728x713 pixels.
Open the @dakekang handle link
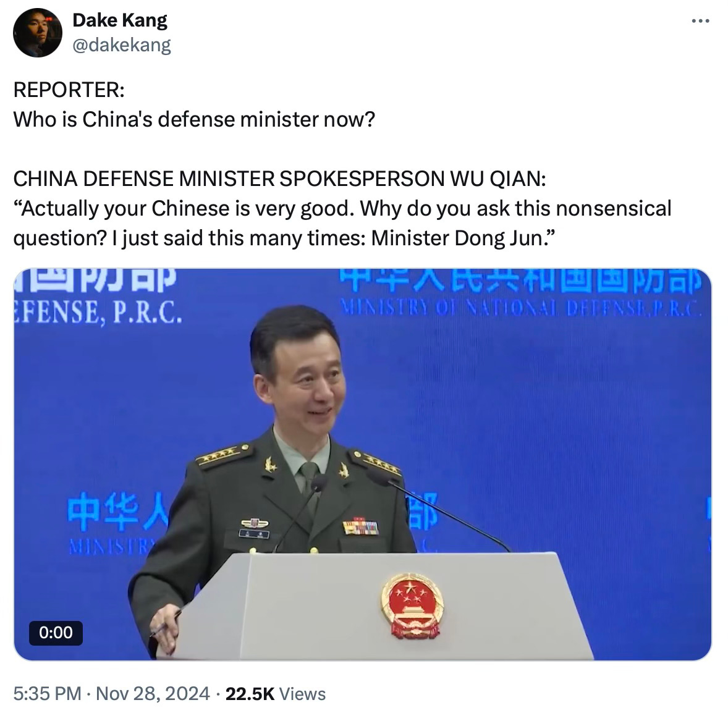(122, 45)
